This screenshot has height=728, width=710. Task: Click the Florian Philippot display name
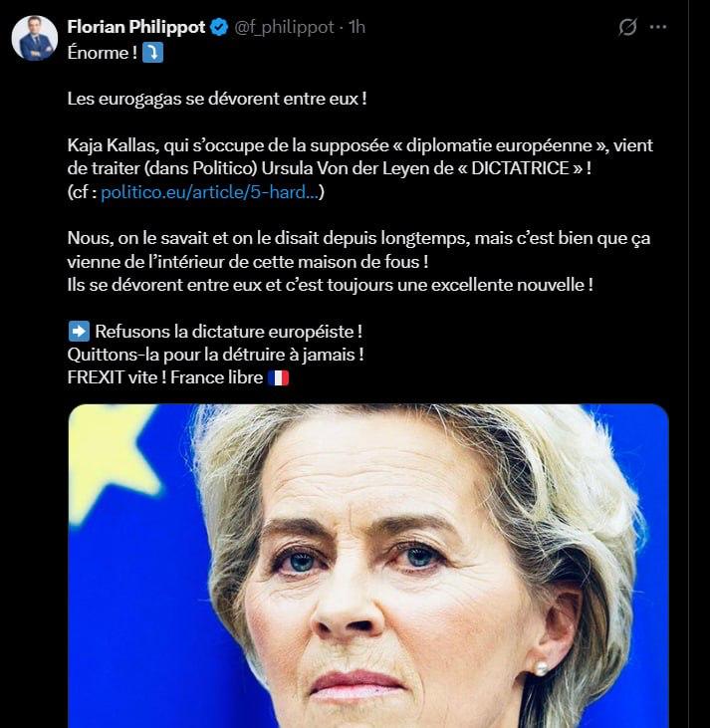point(136,28)
